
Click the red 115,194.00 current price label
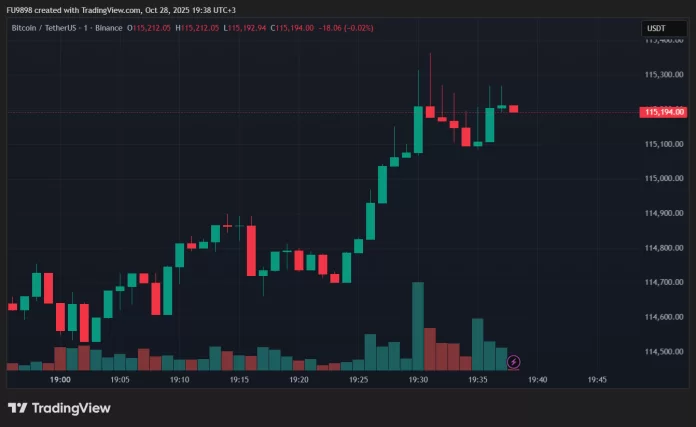coord(664,113)
